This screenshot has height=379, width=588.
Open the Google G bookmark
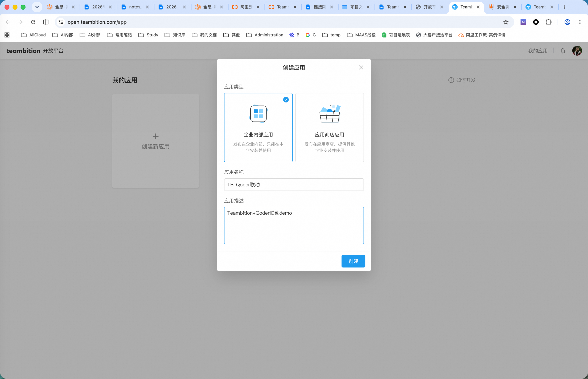coord(311,35)
